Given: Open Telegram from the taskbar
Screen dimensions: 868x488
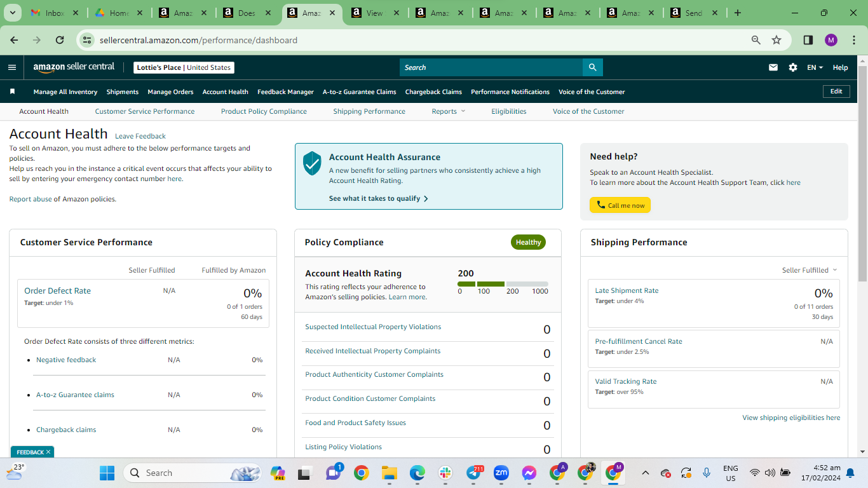Looking at the screenshot, I should (474, 473).
